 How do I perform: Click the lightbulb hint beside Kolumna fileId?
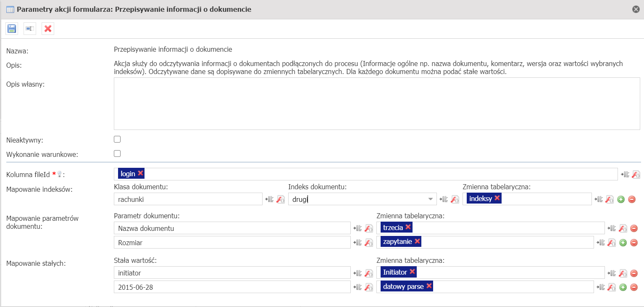tap(59, 174)
